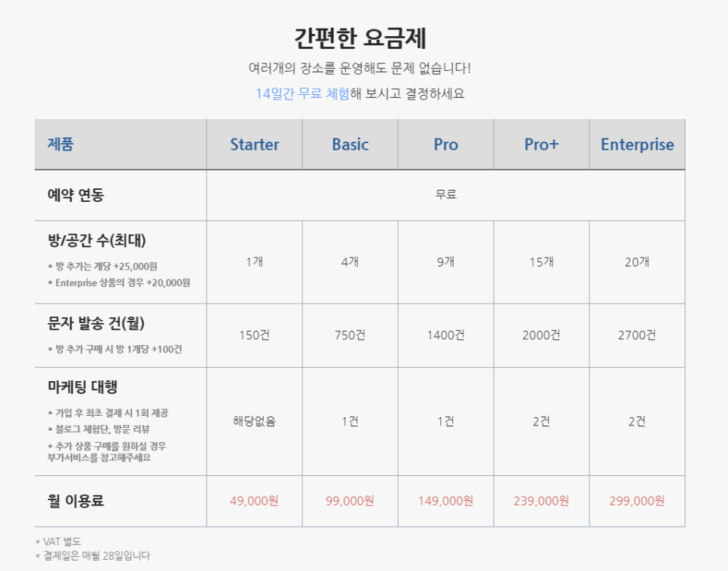Click the VAT 별도 footnote
Viewport: 728px width, 571px height.
point(58,542)
